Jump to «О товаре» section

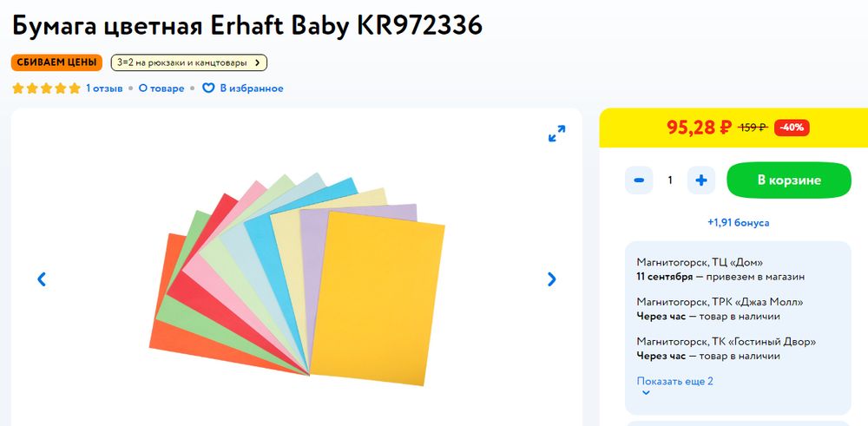161,88
